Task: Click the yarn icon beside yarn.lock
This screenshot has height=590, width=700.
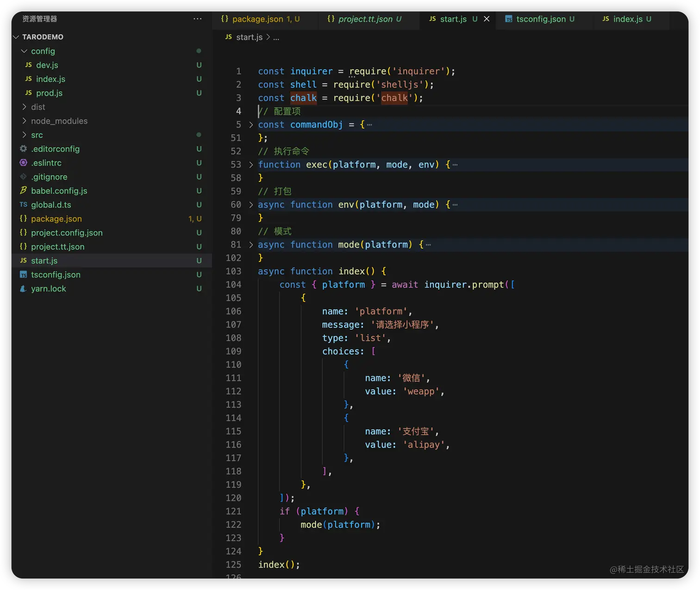Action: point(23,288)
